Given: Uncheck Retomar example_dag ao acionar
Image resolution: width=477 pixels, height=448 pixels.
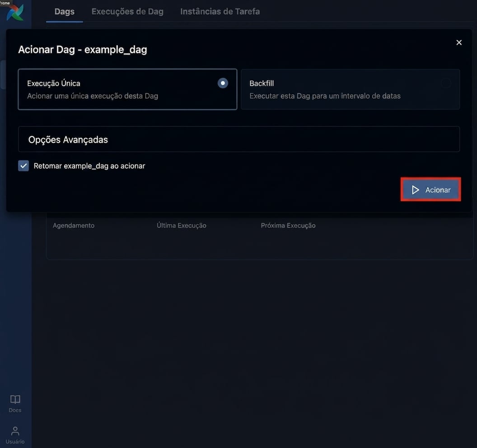Looking at the screenshot, I should [23, 166].
